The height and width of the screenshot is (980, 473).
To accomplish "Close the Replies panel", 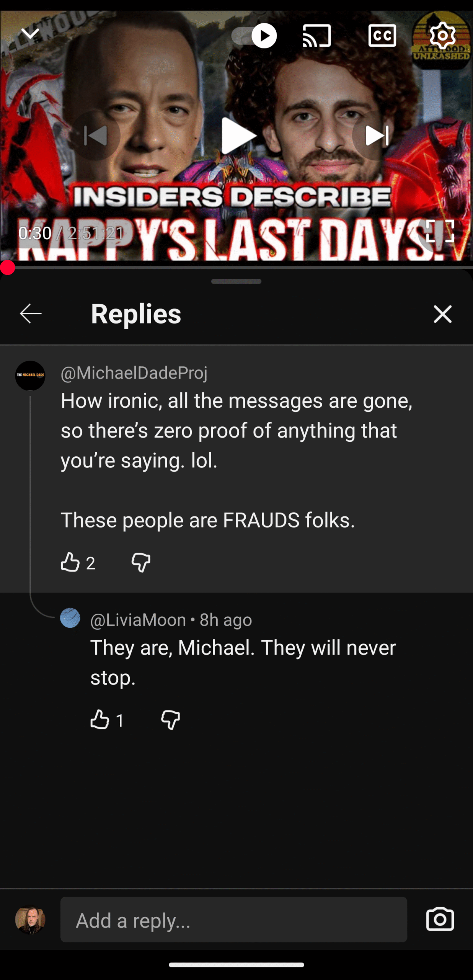I will [442, 314].
